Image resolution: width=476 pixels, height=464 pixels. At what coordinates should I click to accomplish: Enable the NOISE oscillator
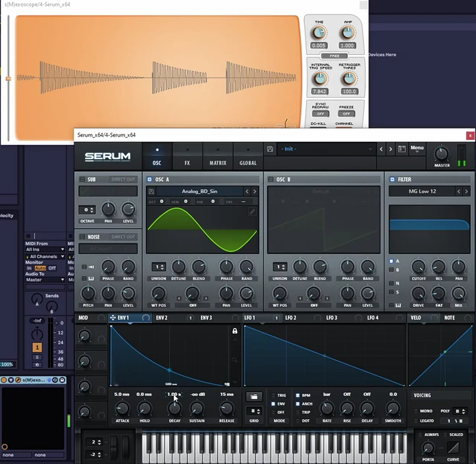[82, 237]
